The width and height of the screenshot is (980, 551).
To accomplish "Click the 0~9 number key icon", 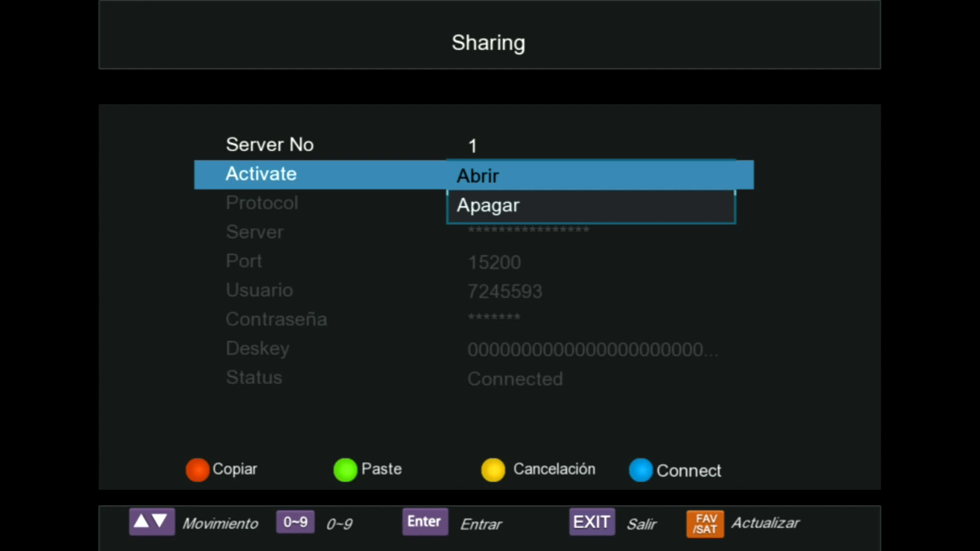I will pyautogui.click(x=295, y=522).
